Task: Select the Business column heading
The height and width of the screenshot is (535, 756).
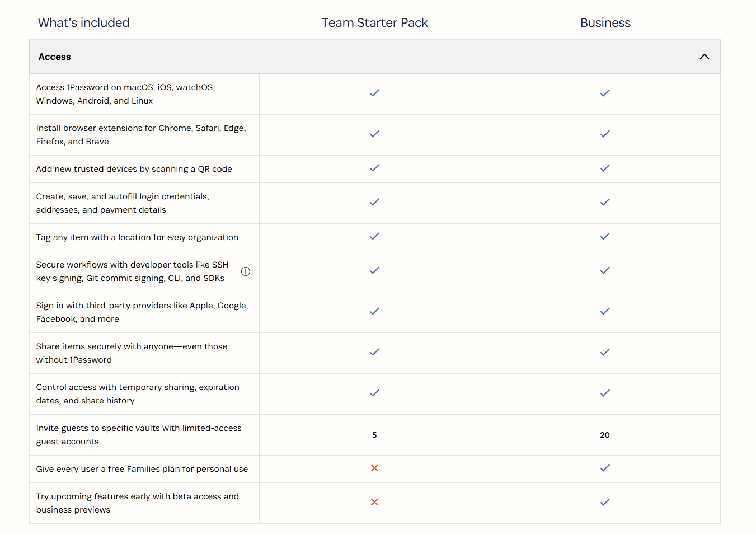Action: click(x=605, y=23)
